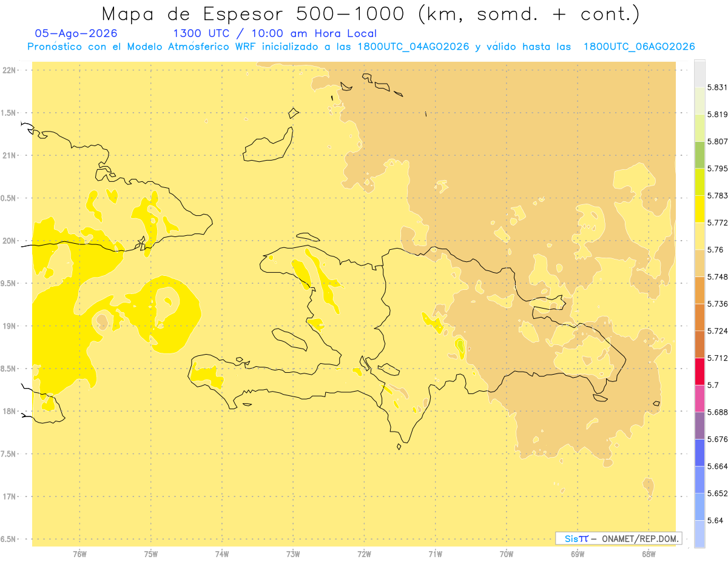Screen dimensions: 728x562
Task: Select the legend swatch between 5.819 and 5.831
Action: 699,101
